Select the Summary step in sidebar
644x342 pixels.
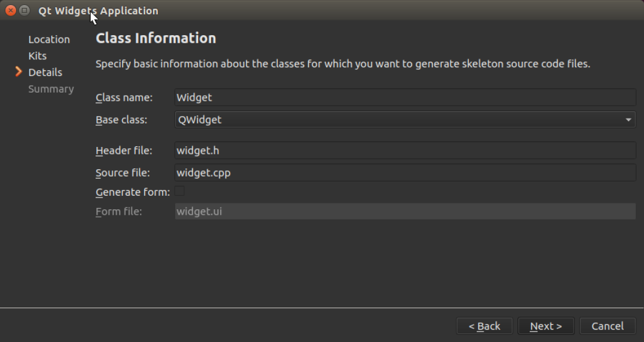[x=51, y=89]
